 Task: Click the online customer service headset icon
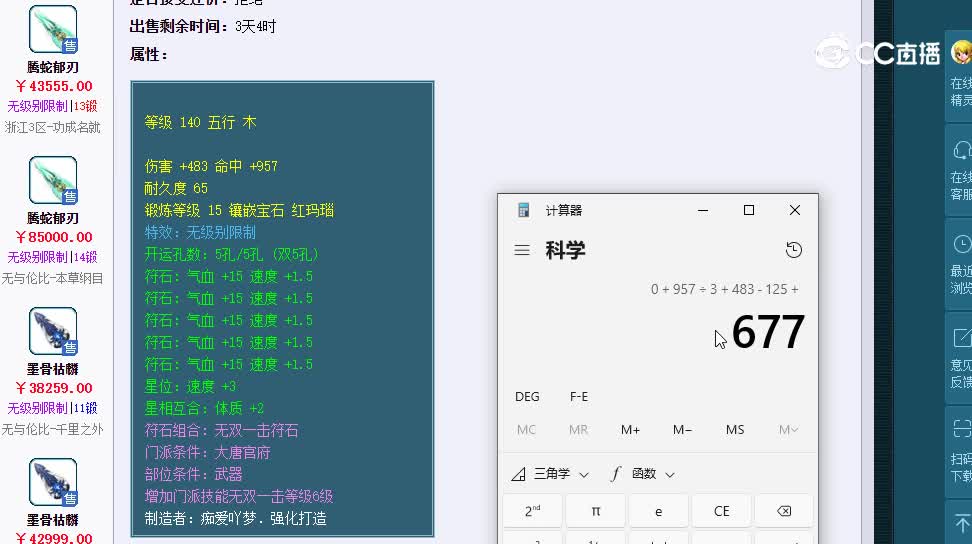point(961,151)
